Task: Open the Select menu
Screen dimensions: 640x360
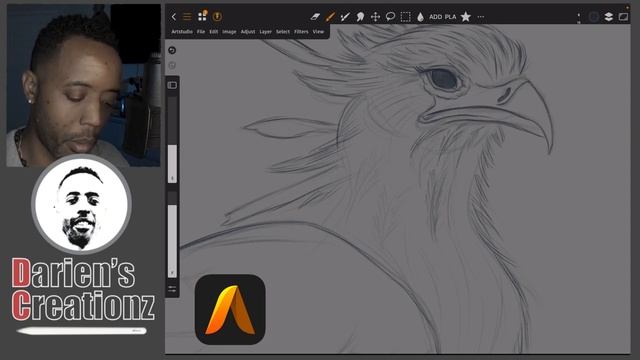Action: point(283,31)
